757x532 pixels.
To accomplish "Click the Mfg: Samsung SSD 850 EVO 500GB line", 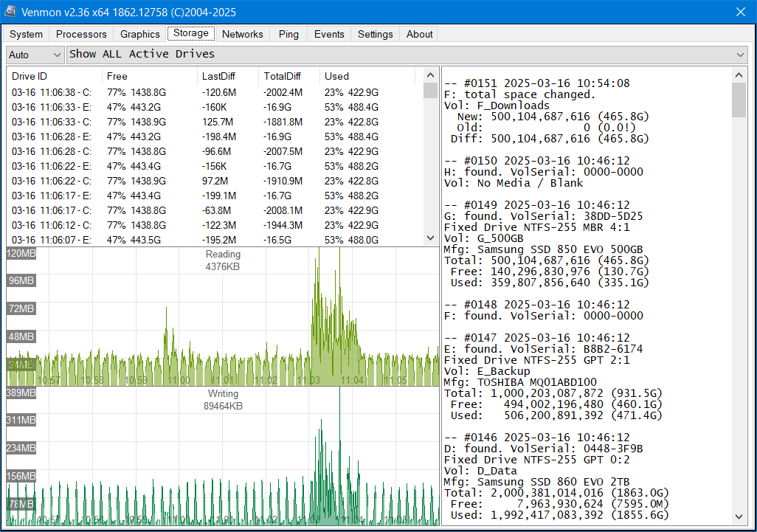I will point(544,249).
